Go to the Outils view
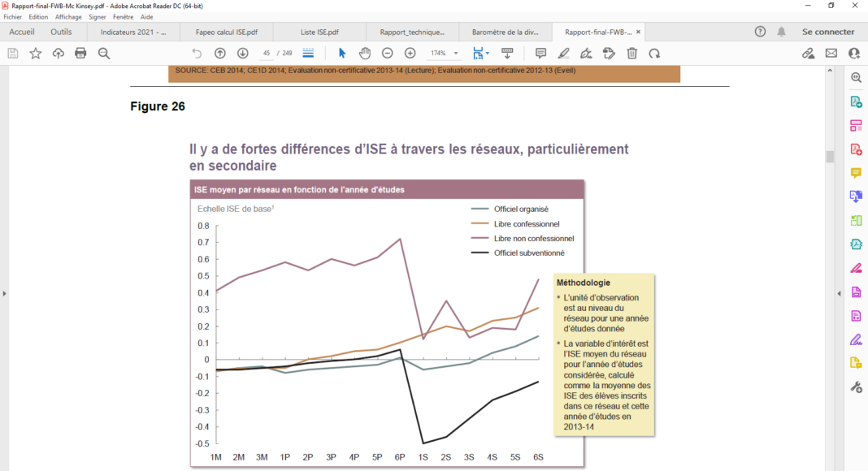 61,32
